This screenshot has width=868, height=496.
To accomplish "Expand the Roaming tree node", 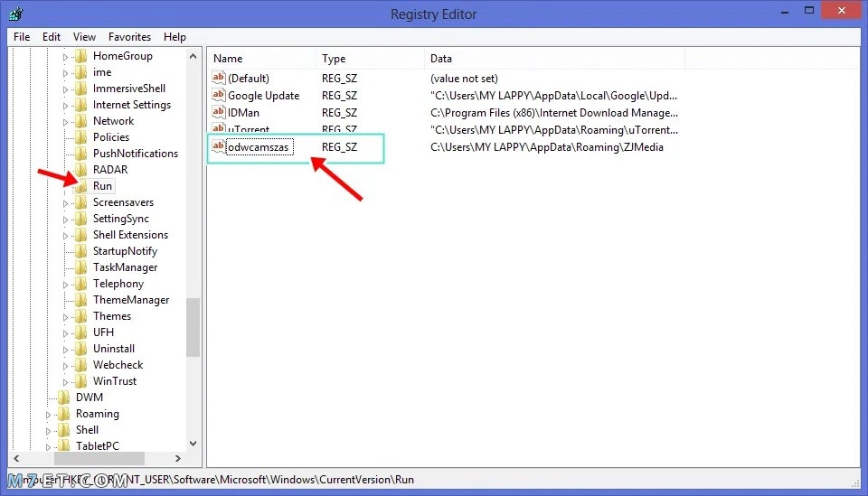I will pos(48,414).
